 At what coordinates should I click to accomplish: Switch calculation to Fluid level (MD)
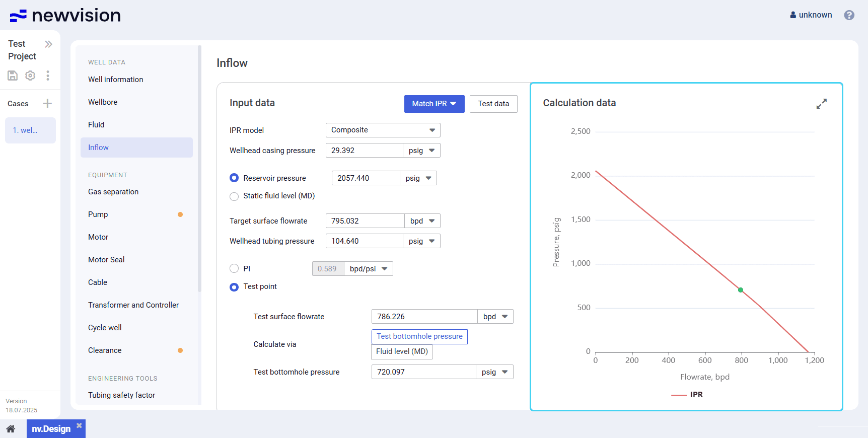click(402, 351)
